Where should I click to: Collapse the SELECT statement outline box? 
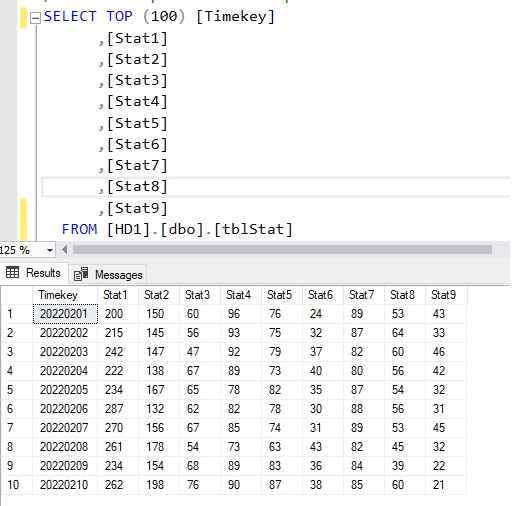(35, 18)
